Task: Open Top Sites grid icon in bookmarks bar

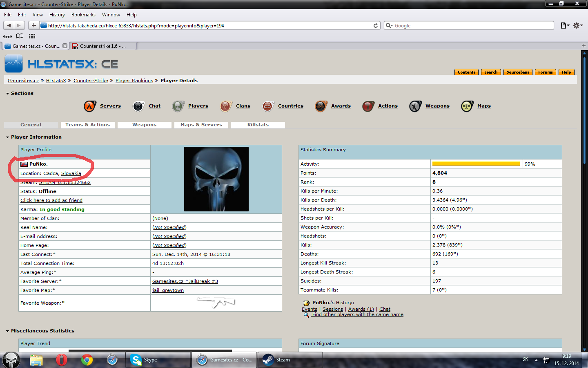Action: pos(32,36)
